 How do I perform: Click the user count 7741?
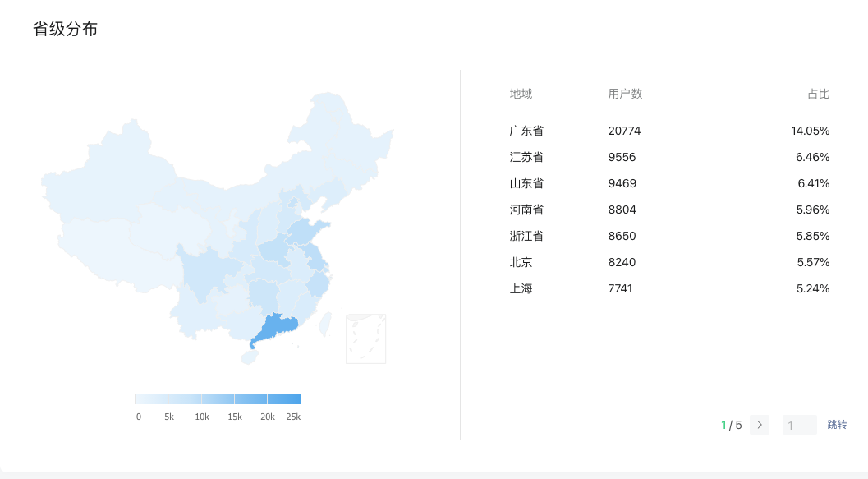[x=620, y=288]
